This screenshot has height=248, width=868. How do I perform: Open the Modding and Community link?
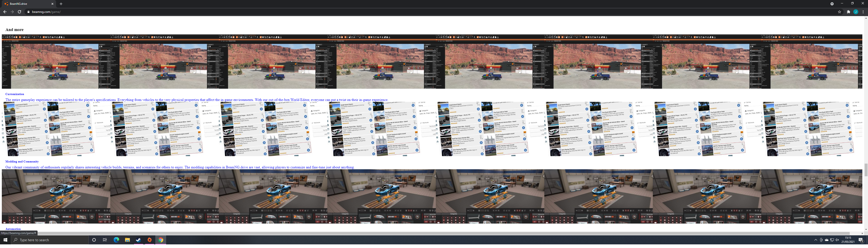click(22, 162)
